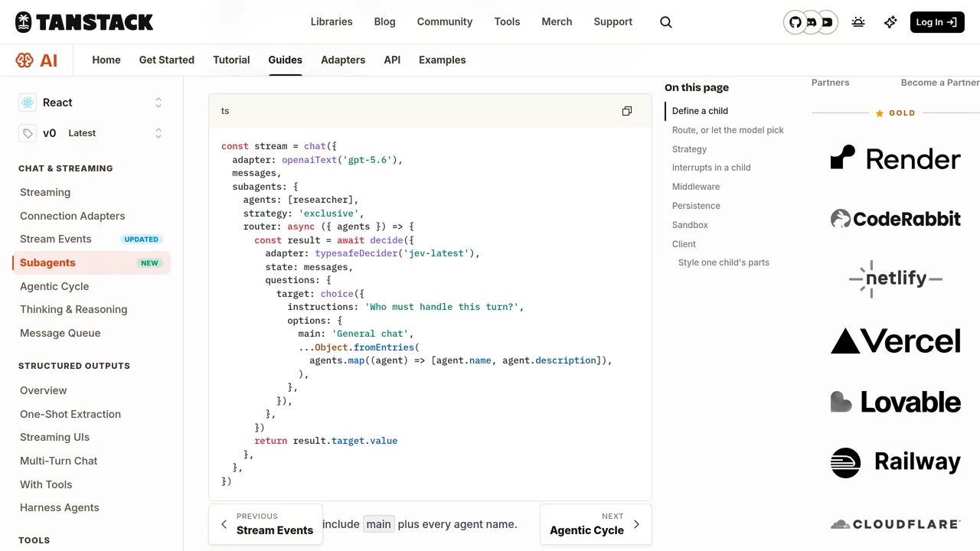Image resolution: width=980 pixels, height=551 pixels.
Task: Expand the v0 Latest version selector
Action: click(x=158, y=133)
